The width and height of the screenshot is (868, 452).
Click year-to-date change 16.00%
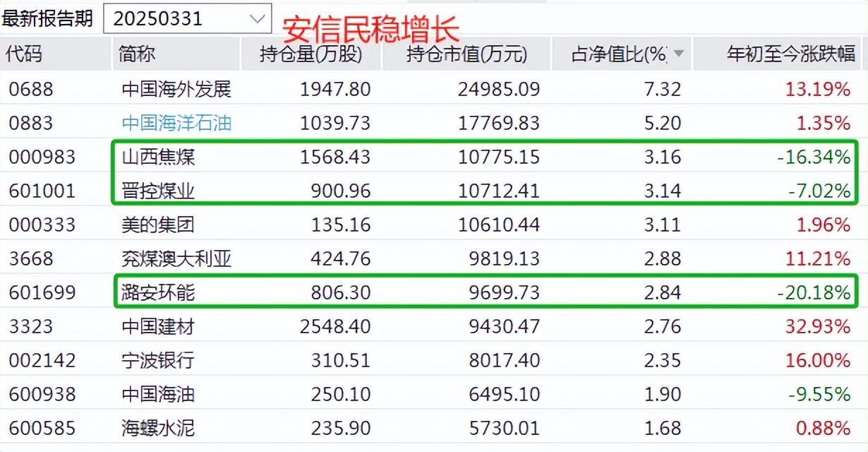(818, 360)
